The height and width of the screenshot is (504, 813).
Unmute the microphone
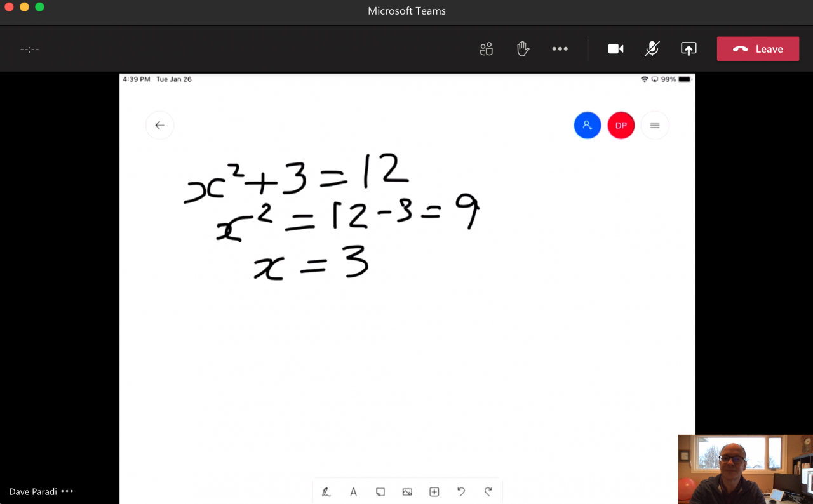(x=652, y=48)
